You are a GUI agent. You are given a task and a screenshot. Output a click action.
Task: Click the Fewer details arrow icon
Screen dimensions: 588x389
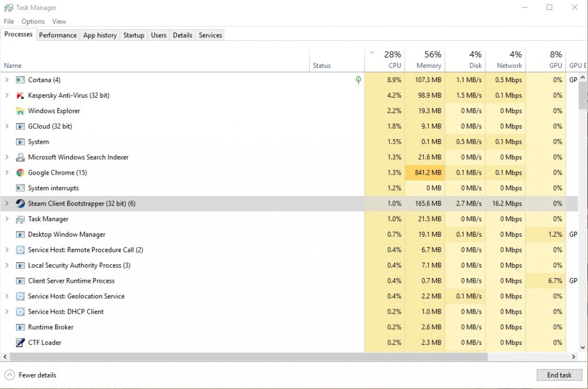tap(10, 375)
